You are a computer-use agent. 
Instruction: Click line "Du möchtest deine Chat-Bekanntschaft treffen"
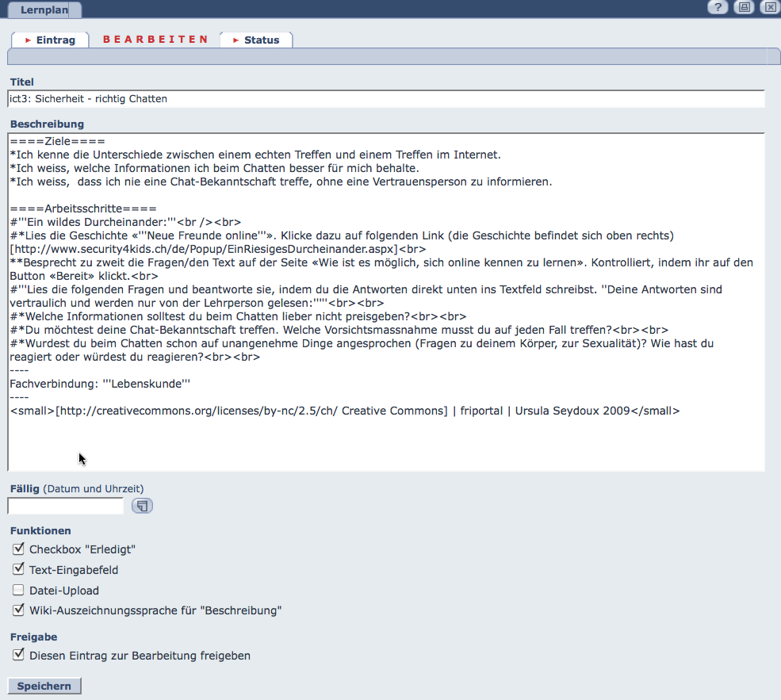tap(339, 330)
